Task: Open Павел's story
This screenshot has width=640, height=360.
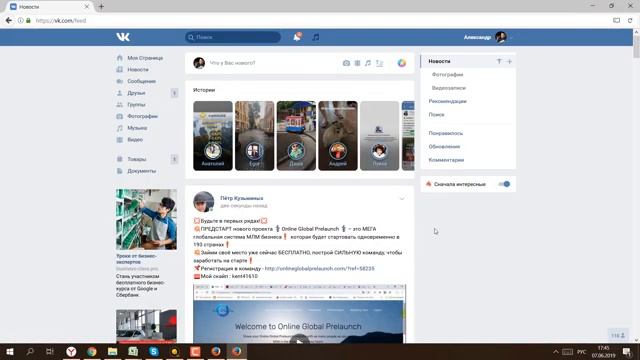Action: point(380,136)
